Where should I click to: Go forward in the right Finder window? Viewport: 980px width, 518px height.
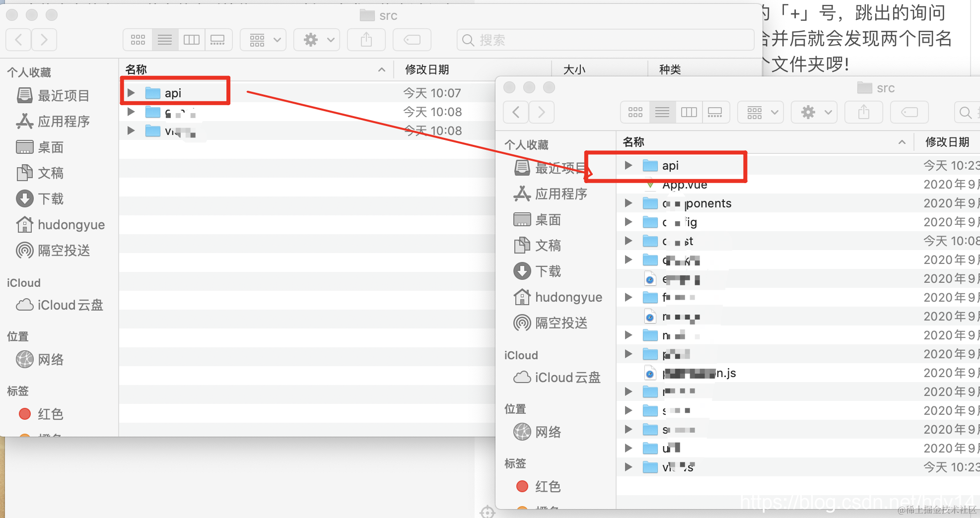(x=542, y=112)
